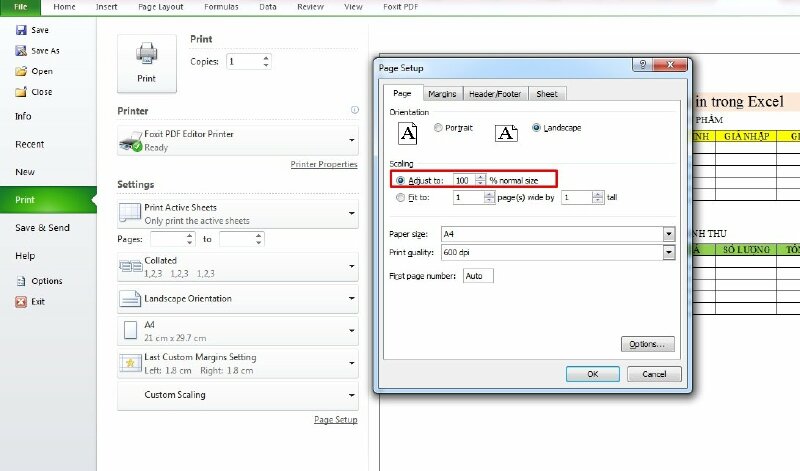800x471 pixels.
Task: Open the Print quality dropdown arrow
Action: coord(669,252)
